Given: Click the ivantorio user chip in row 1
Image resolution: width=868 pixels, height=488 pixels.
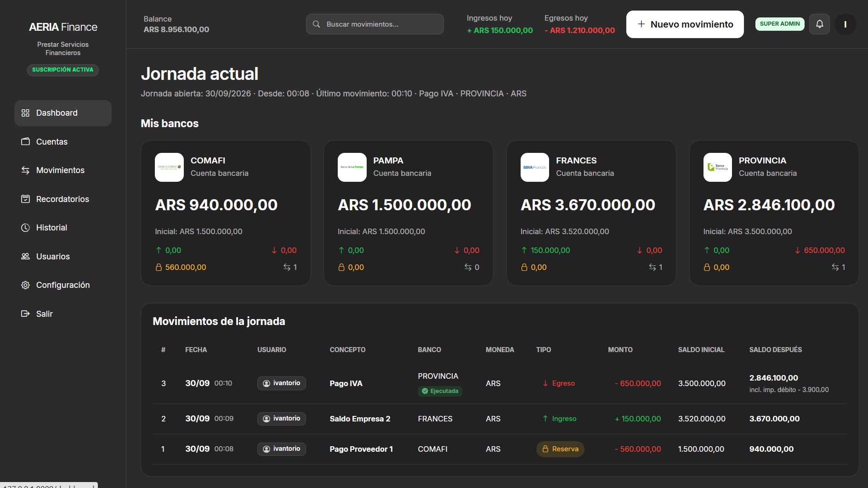Looking at the screenshot, I should coord(281,449).
